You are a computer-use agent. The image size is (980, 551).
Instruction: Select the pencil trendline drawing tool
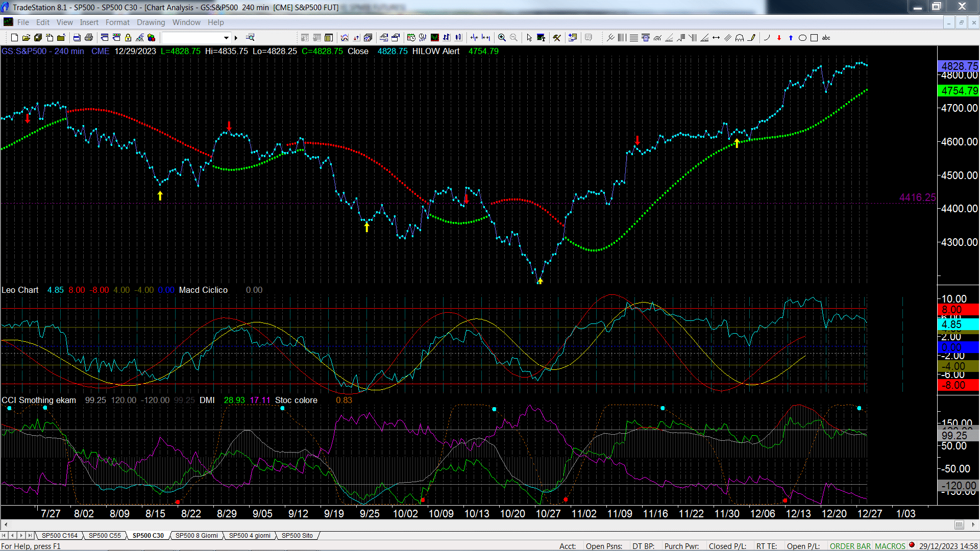pyautogui.click(x=751, y=38)
